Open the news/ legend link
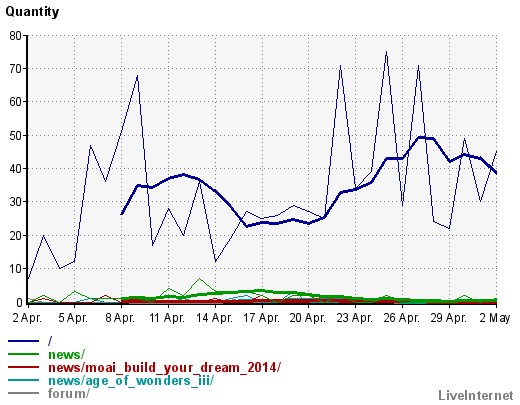The width and height of the screenshot is (520, 405). click(67, 354)
